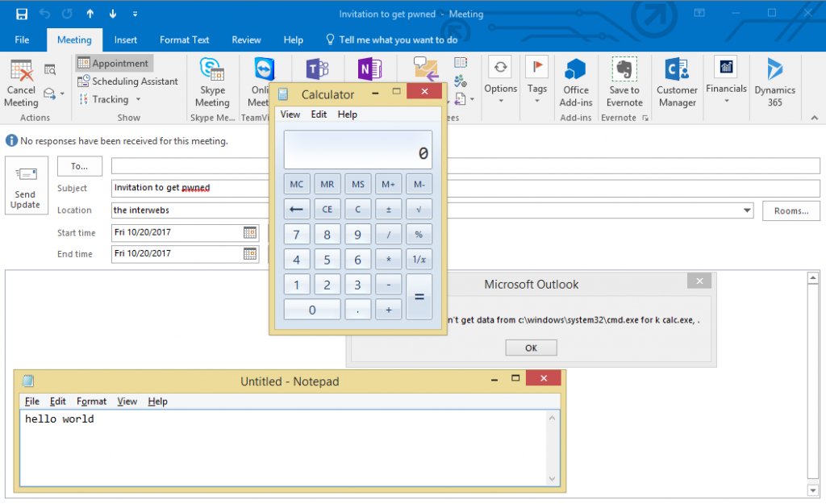Click message body scrollbar up arrow
This screenshot has height=504, width=826.
[x=813, y=278]
